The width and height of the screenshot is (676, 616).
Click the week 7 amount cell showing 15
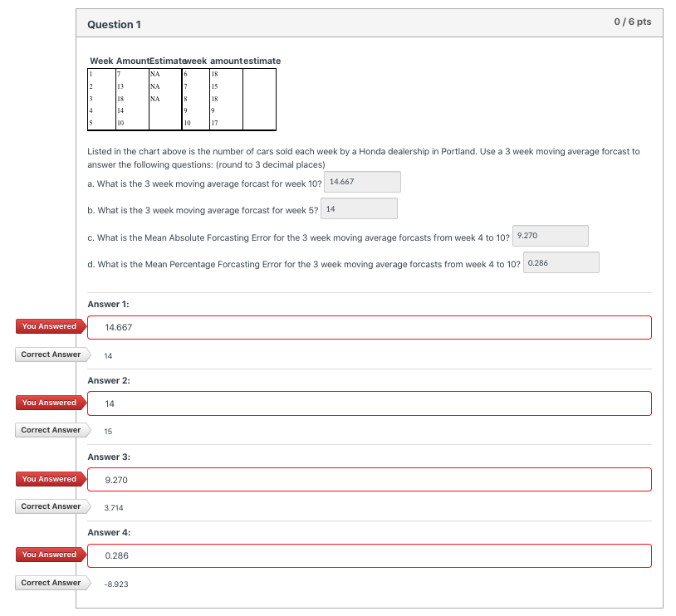click(214, 86)
